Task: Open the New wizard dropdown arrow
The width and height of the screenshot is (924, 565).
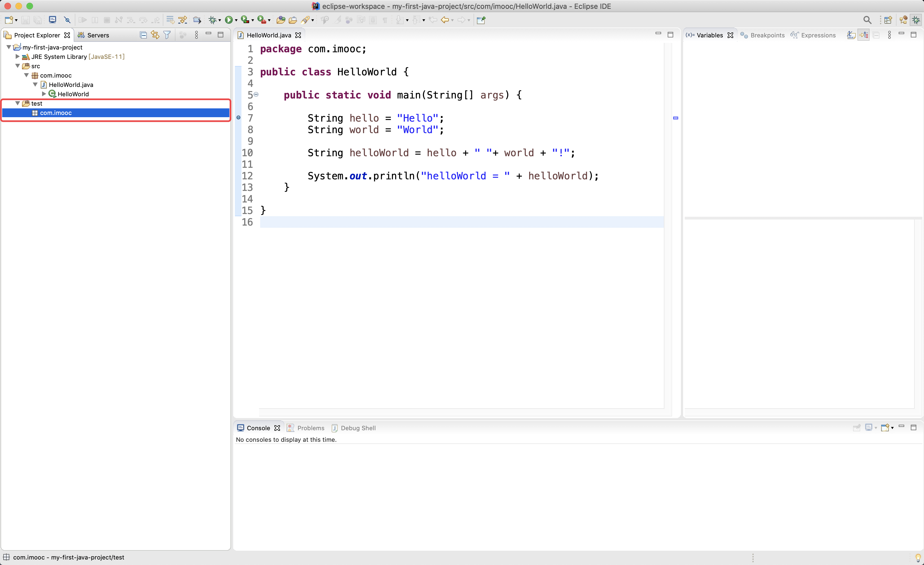Action: point(16,21)
